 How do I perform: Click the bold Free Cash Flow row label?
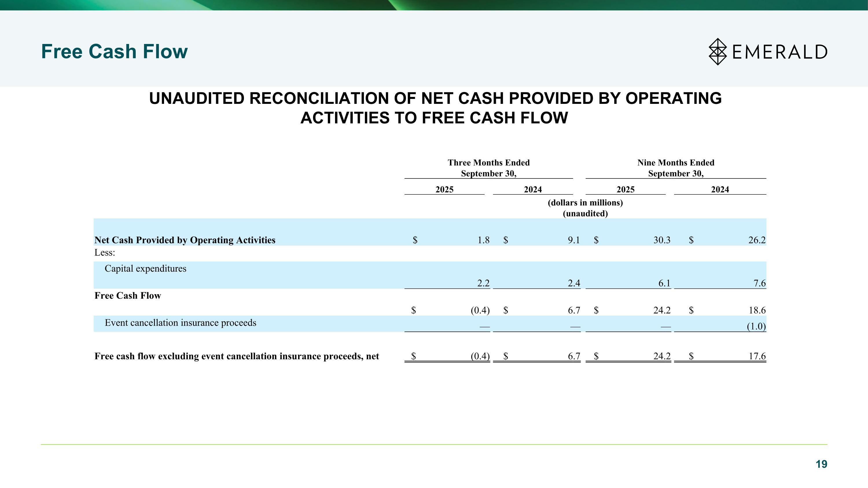coord(128,295)
